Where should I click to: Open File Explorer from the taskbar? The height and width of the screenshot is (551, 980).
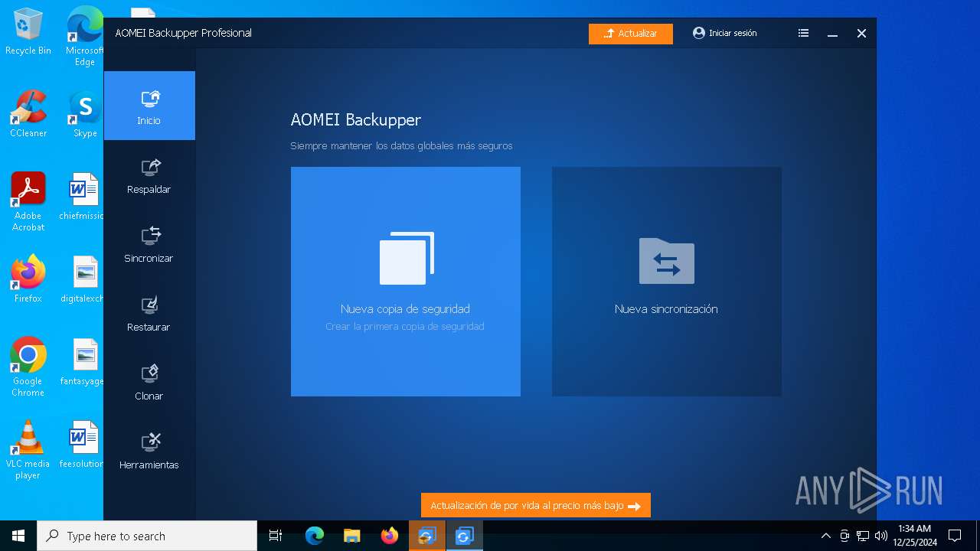[351, 536]
